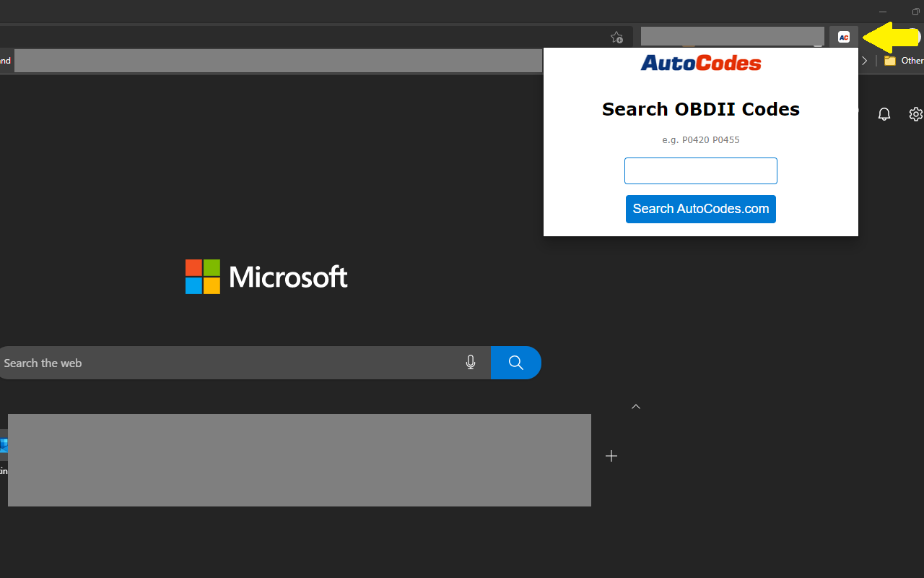
Task: Click the AutoCodes logo in popup
Action: pos(701,63)
